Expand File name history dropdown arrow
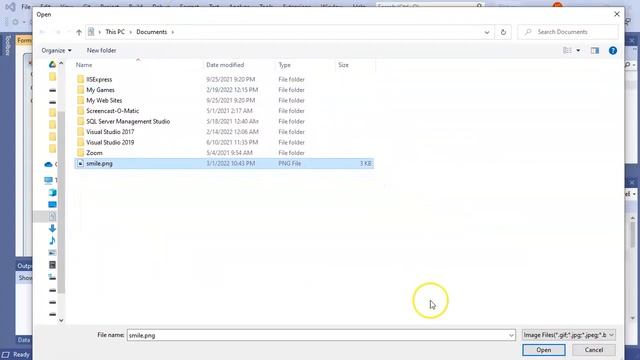Image resolution: width=640 pixels, height=360 pixels. [x=511, y=336]
